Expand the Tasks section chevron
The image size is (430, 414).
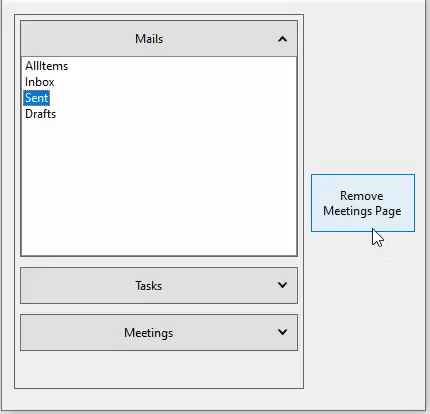(x=282, y=285)
